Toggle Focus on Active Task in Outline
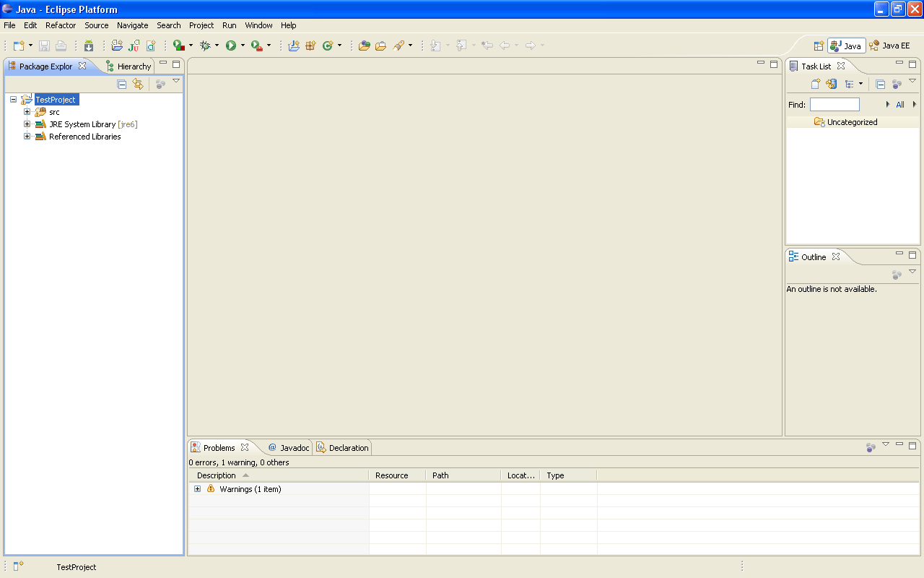This screenshot has width=924, height=578. click(897, 275)
